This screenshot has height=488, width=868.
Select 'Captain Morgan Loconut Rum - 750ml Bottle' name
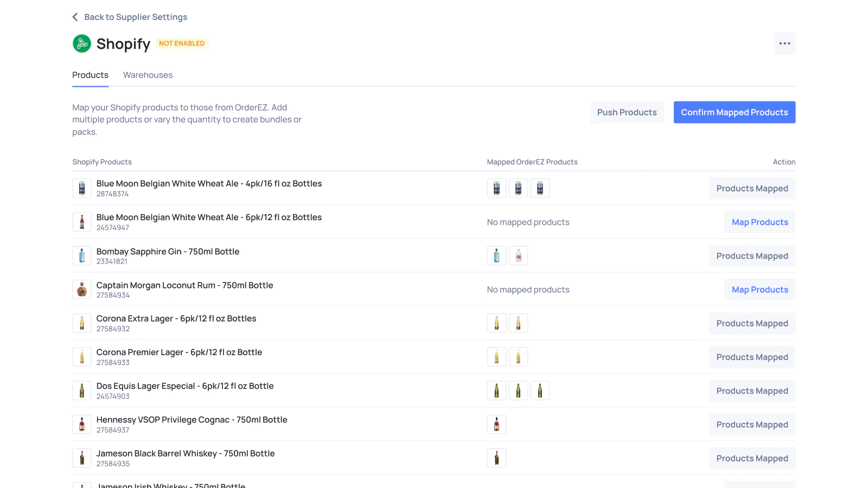(x=184, y=285)
